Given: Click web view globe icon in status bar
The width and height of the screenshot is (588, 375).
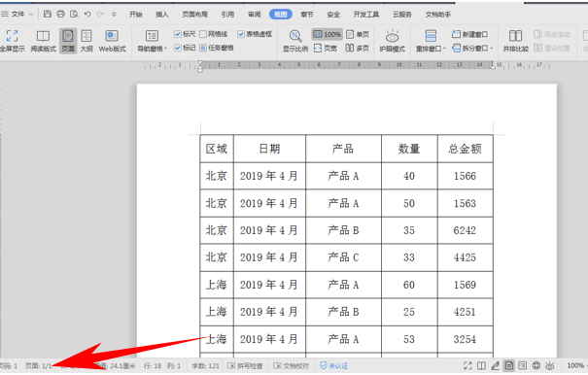Looking at the screenshot, I should pyautogui.click(x=536, y=365).
